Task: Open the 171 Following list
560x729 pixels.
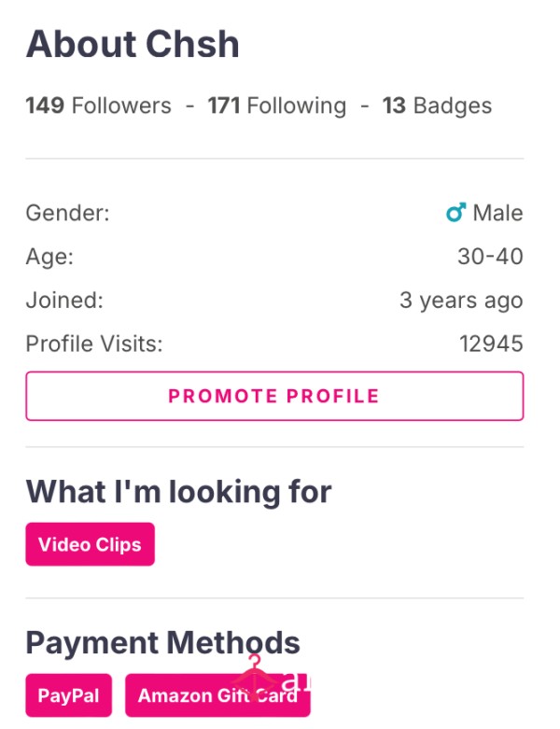Action: [x=277, y=105]
